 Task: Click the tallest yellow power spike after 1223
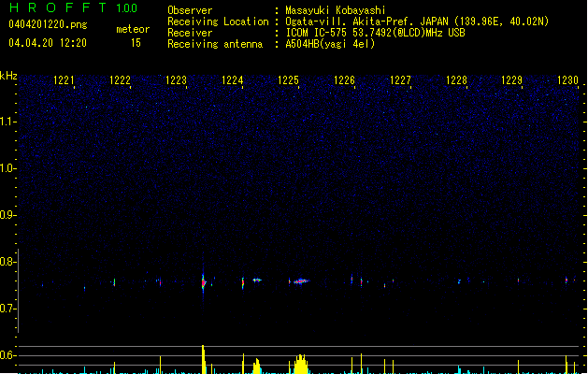pos(203,359)
